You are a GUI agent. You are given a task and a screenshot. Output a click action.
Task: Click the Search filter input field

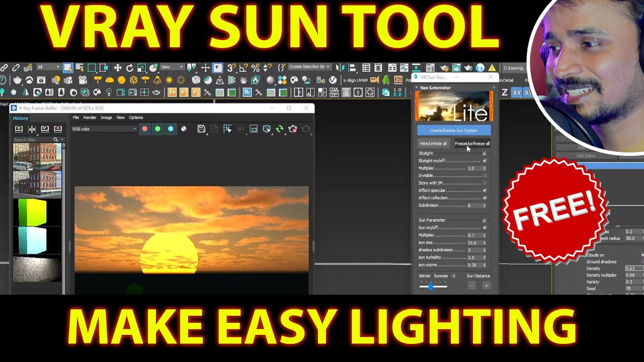[x=33, y=139]
